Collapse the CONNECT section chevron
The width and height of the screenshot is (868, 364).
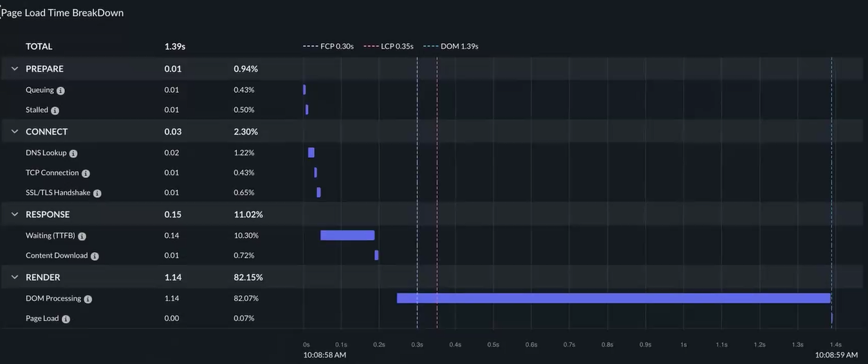pos(15,131)
